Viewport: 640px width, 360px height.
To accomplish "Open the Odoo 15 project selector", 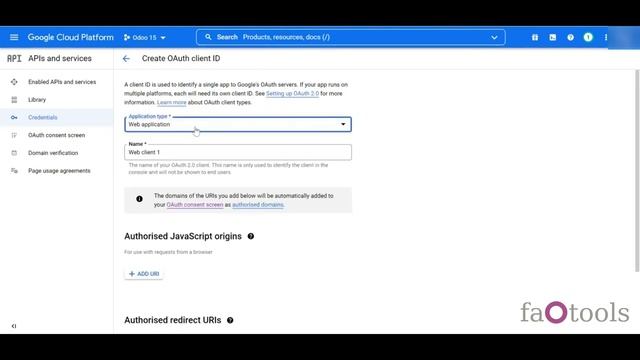I will 144,38.
